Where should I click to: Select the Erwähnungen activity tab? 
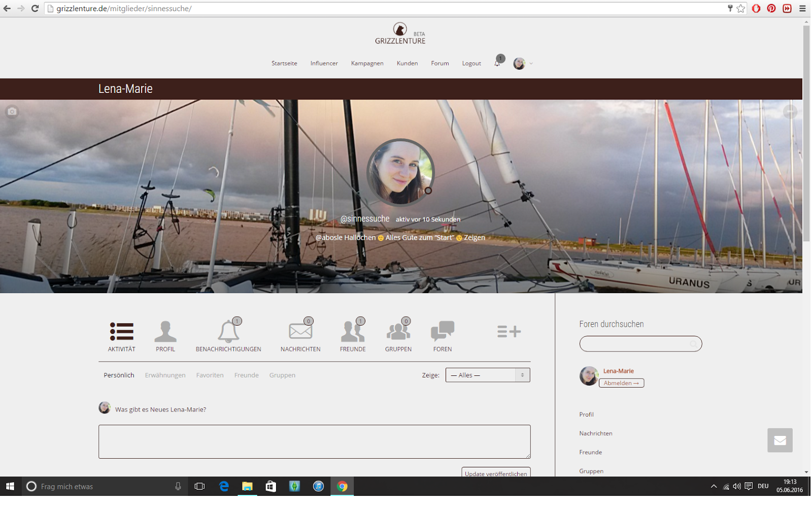point(165,375)
